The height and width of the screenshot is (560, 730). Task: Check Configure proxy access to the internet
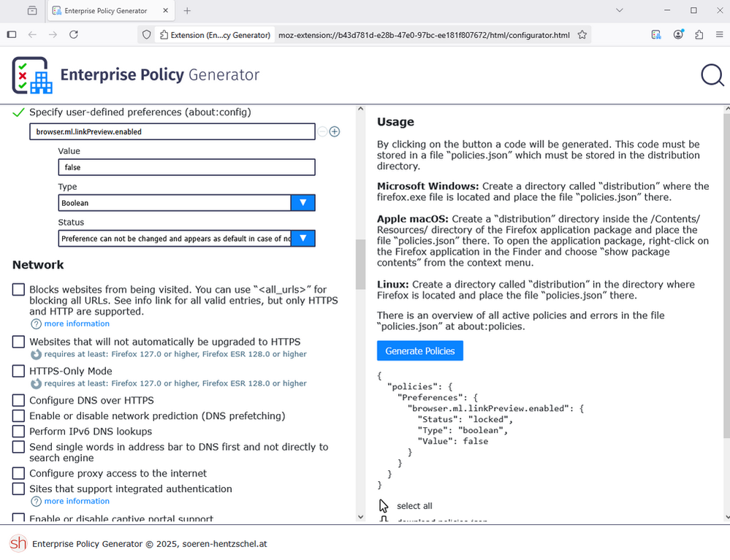pyautogui.click(x=19, y=474)
